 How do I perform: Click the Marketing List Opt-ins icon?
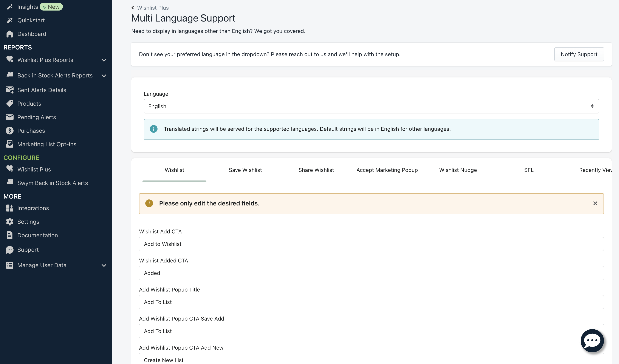click(10, 144)
